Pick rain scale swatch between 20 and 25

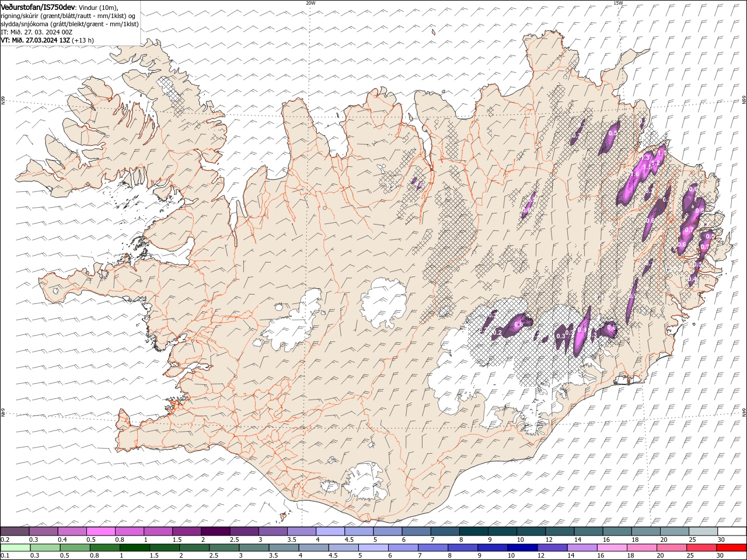coord(671,548)
